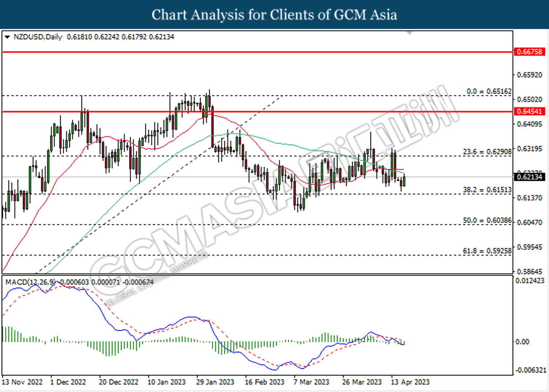Image resolution: width=549 pixels, height=392 pixels.
Task: Click the MACD axis value -0.006321
Action: pyautogui.click(x=531, y=370)
